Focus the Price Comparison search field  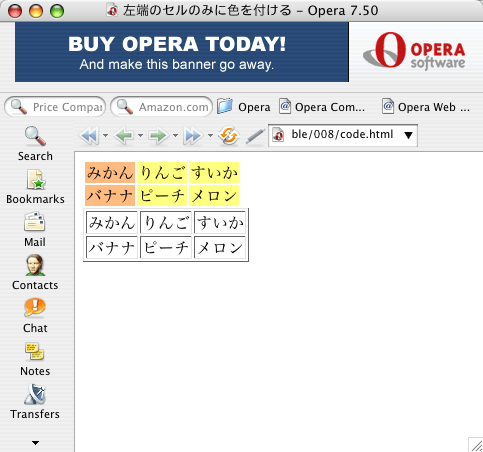coord(55,107)
